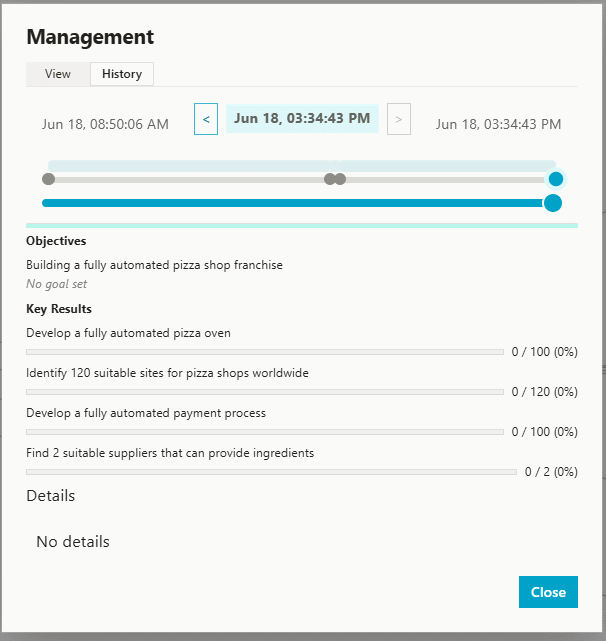Viewport: 606px width, 641px height.
Task: Click the automated pizza oven progress bar
Action: pyautogui.click(x=265, y=352)
